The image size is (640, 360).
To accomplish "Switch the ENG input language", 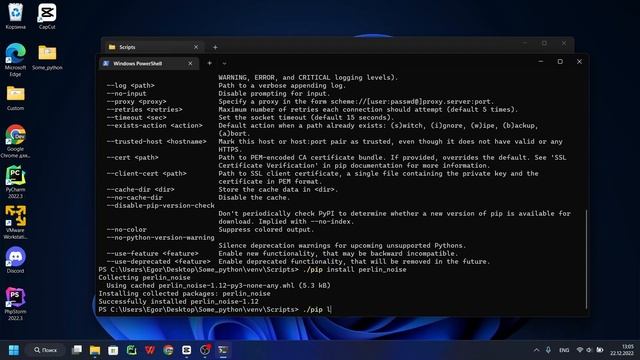I will tap(564, 350).
